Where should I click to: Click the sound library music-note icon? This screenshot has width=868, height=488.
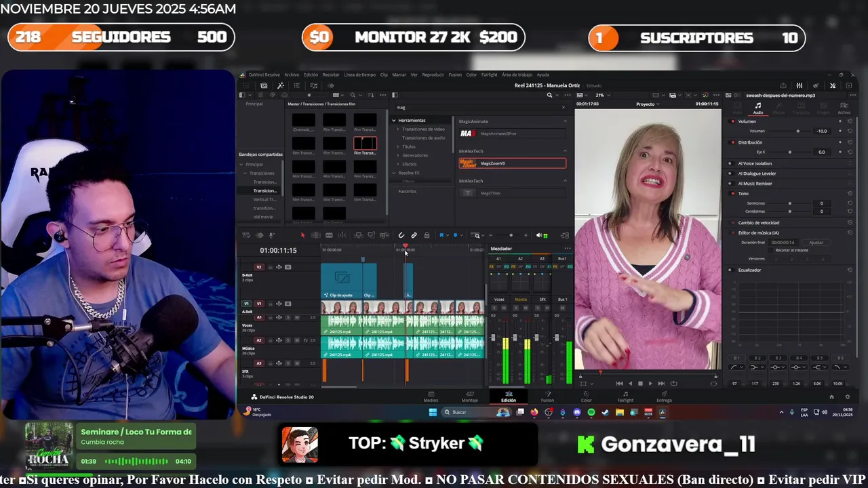tap(313, 85)
